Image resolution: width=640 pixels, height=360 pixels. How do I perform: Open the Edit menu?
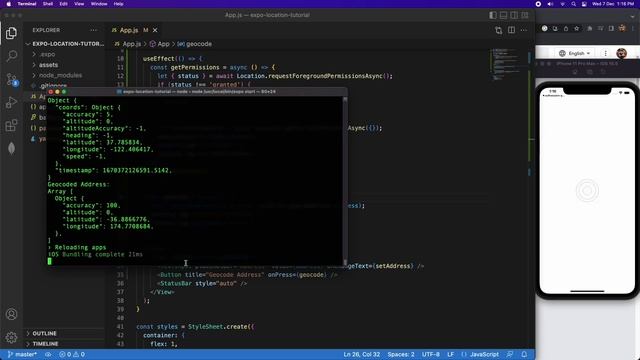coord(64,4)
